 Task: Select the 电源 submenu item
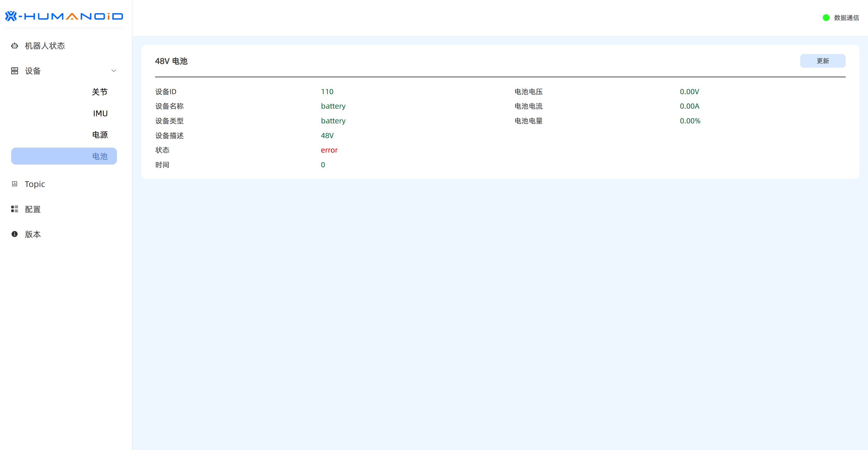[100, 135]
